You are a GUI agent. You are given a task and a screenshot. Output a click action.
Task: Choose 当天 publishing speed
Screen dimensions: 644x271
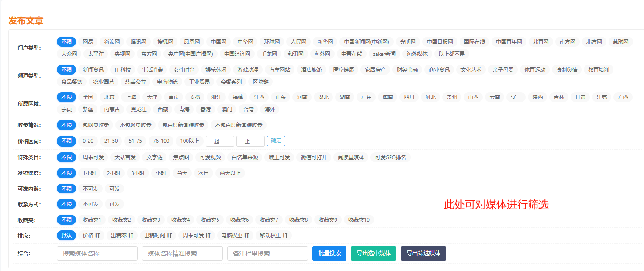click(182, 173)
